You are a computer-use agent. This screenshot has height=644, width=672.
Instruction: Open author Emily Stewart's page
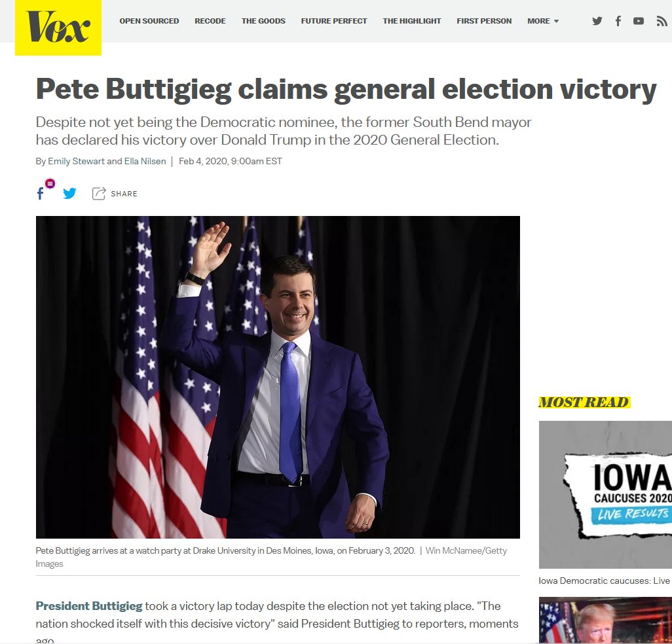pos(76,162)
